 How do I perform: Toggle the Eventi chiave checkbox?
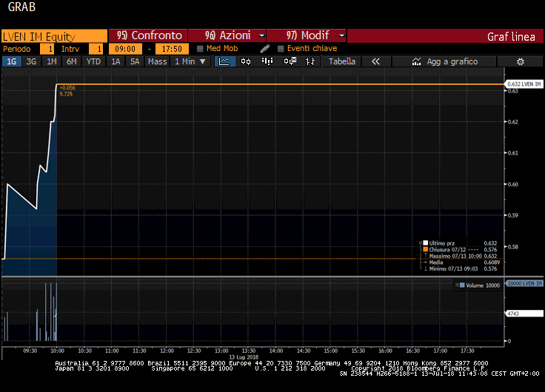(x=281, y=49)
